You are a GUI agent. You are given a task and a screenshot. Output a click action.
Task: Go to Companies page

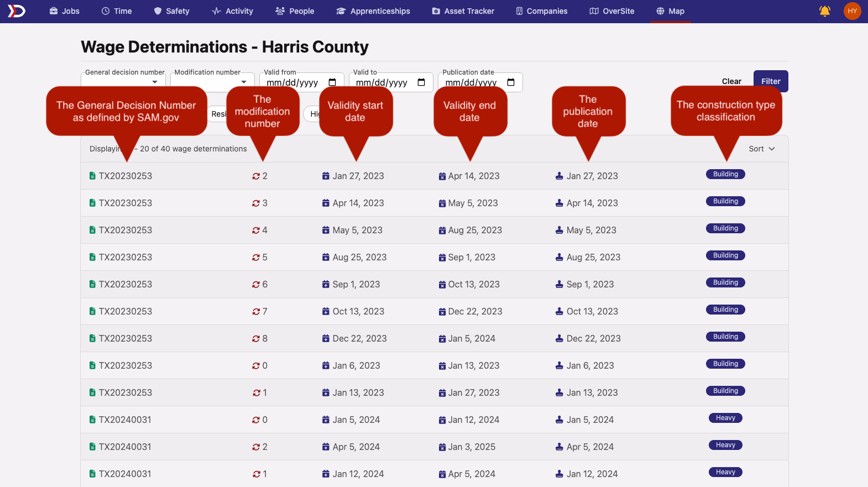pos(542,11)
